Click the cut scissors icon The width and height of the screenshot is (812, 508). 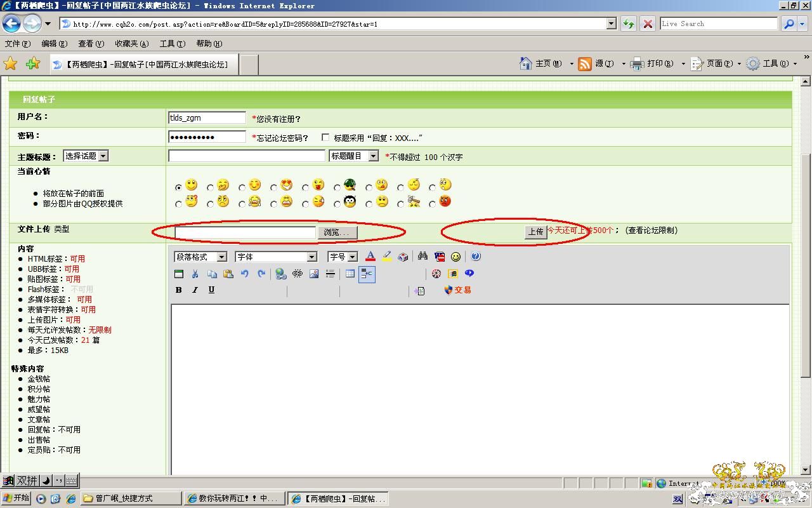[195, 274]
